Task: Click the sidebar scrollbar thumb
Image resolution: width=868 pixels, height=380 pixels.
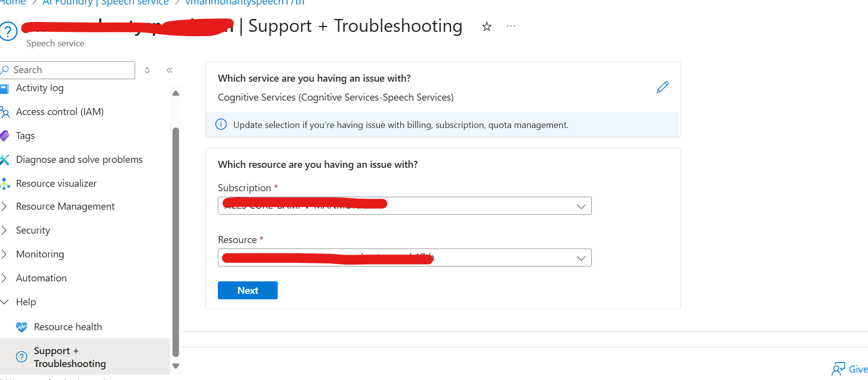Action: tap(175, 242)
